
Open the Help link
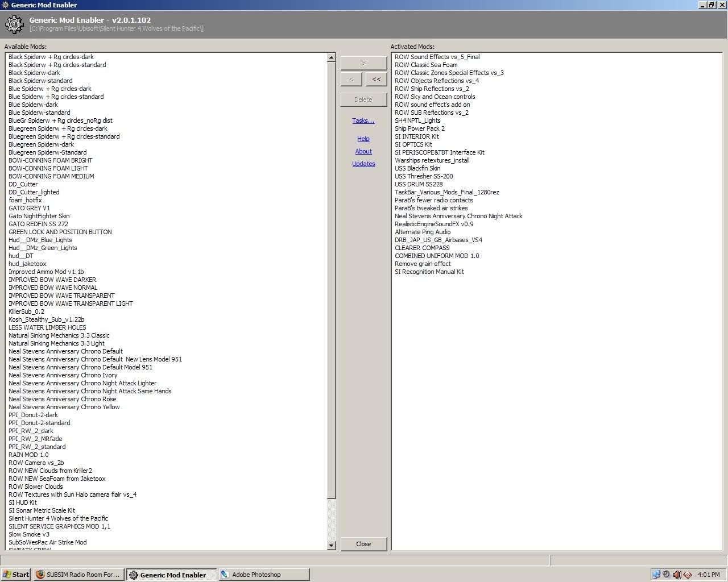pyautogui.click(x=363, y=139)
